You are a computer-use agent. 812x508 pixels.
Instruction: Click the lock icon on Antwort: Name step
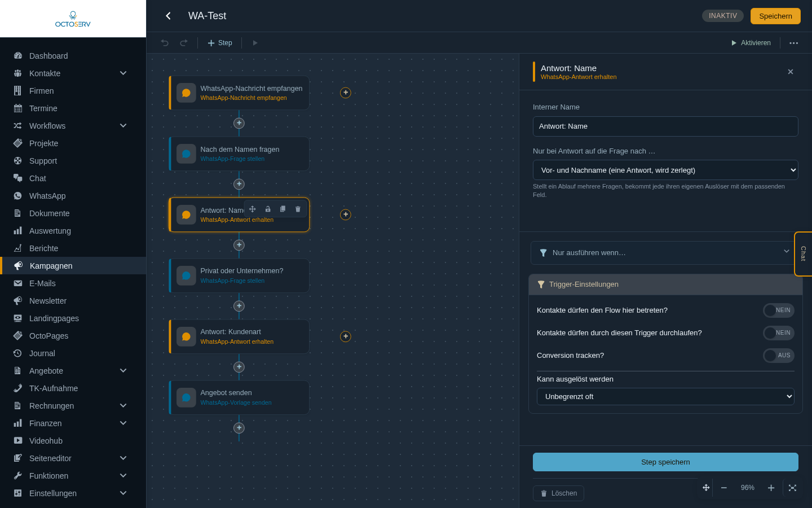tap(268, 209)
